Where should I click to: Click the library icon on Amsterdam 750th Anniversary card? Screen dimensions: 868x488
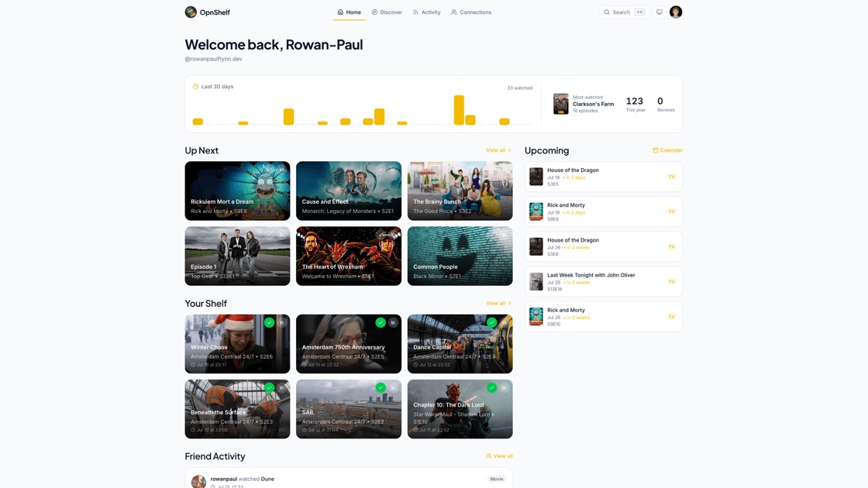pos(393,322)
